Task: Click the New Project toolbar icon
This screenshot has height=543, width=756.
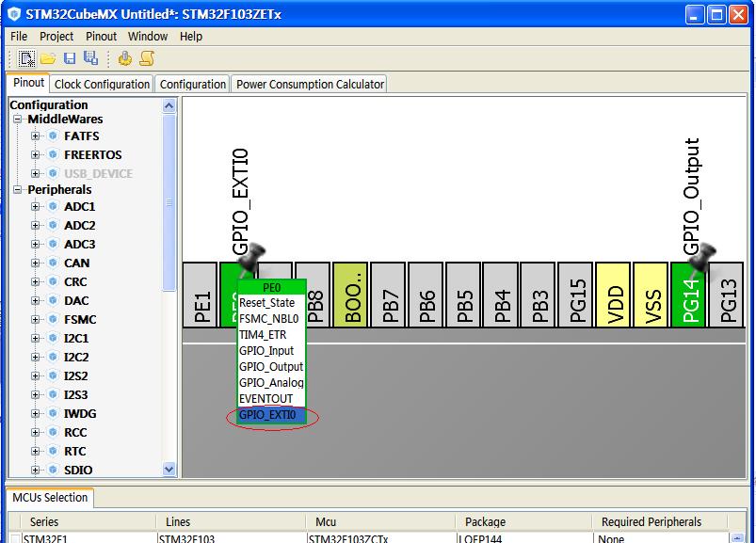Action: (27, 58)
